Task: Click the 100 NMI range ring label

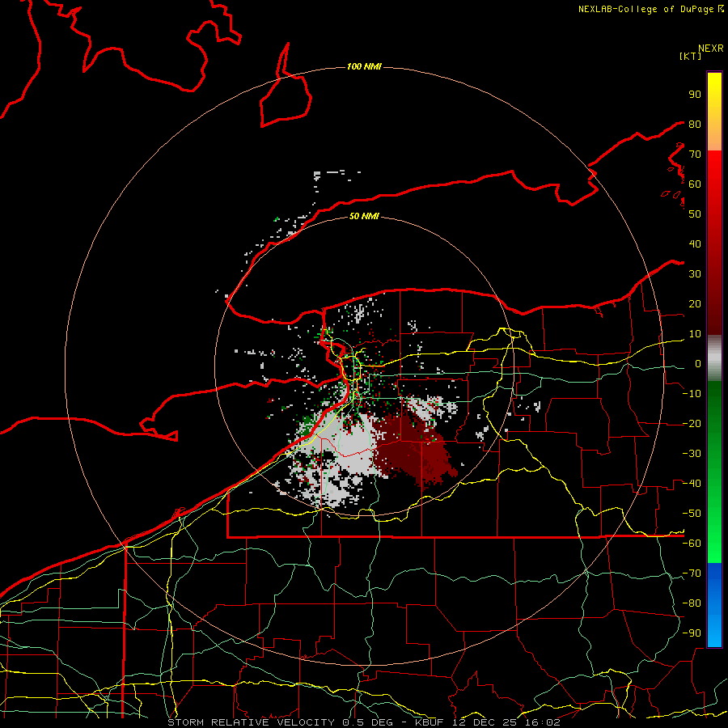Action: point(364,67)
